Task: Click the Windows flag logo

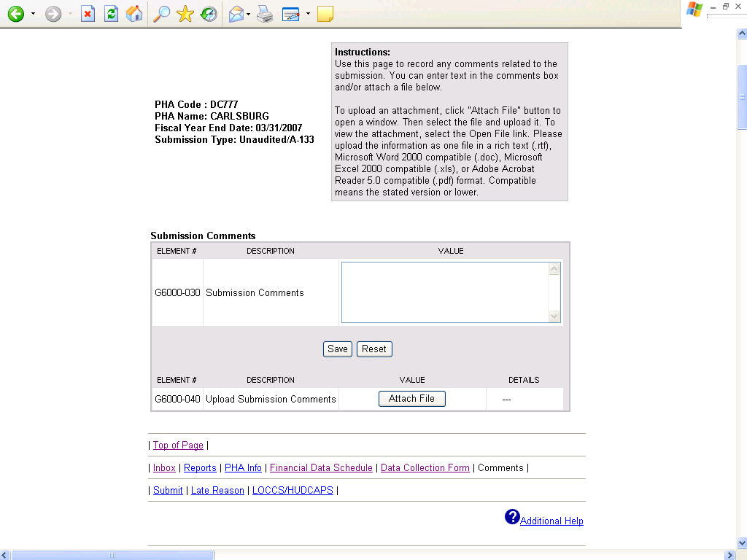Action: point(694,9)
